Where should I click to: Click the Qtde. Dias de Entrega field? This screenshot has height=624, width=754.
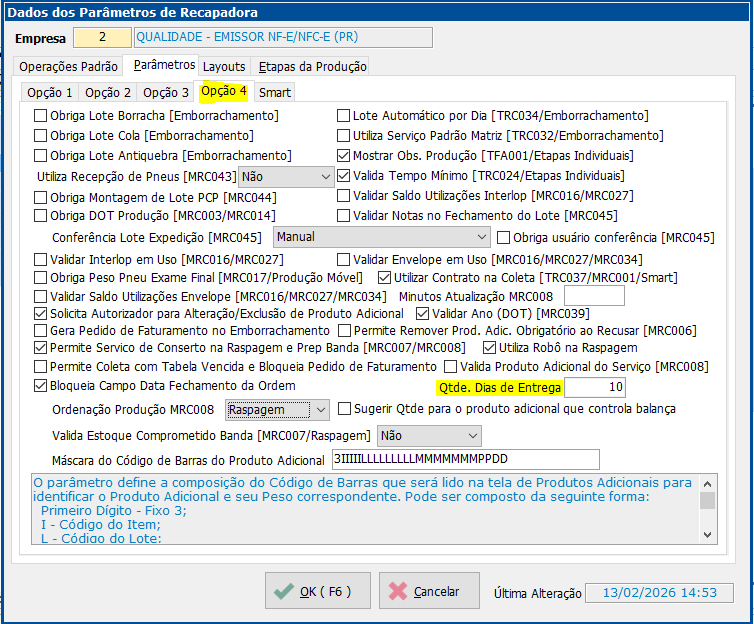click(595, 387)
